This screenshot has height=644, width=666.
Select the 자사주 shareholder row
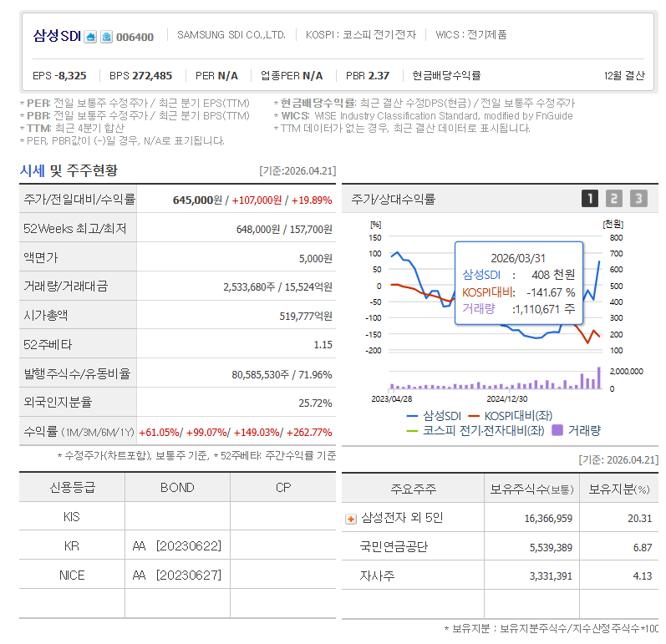click(500, 576)
